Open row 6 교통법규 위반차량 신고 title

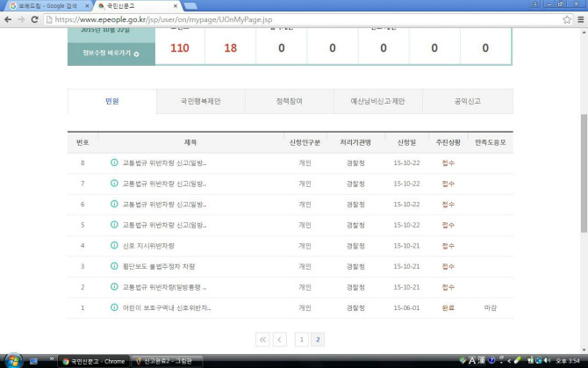point(164,204)
